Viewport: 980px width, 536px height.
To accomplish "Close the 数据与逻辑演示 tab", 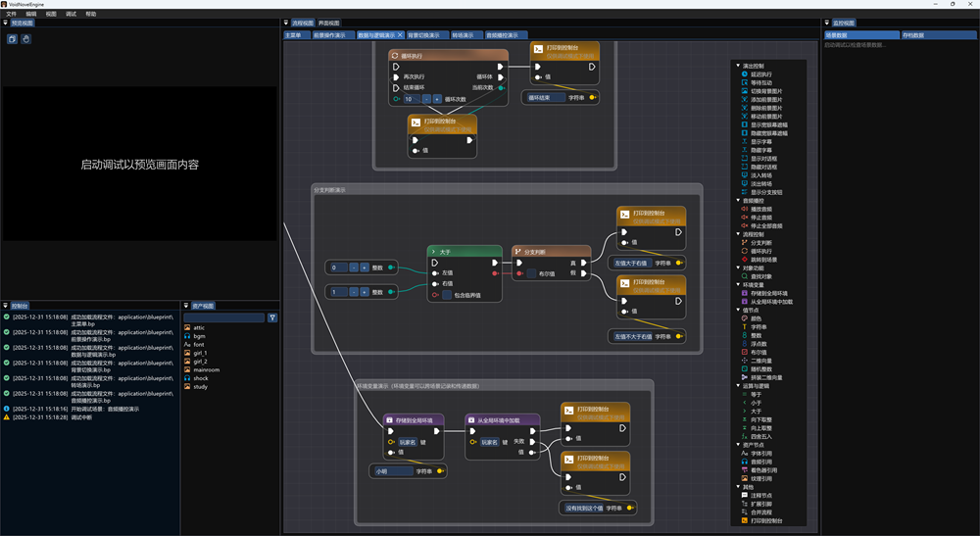I will pos(399,34).
